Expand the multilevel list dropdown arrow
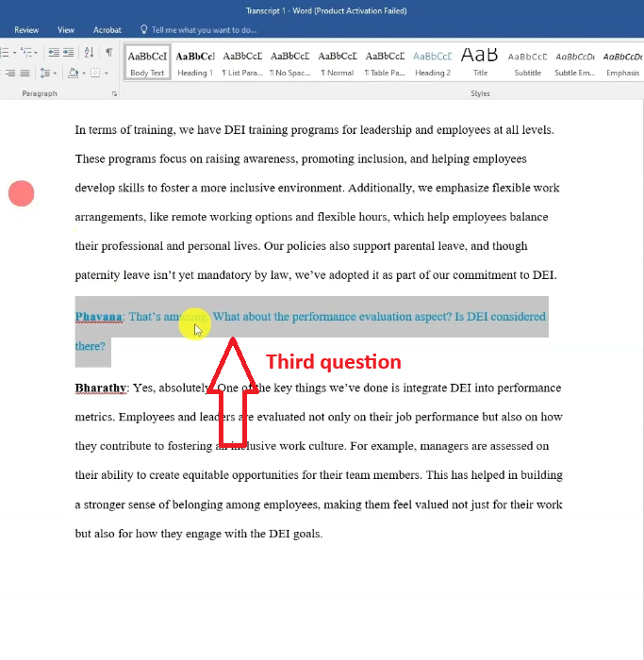Image resolution: width=644 pixels, height=660 pixels. [36, 53]
